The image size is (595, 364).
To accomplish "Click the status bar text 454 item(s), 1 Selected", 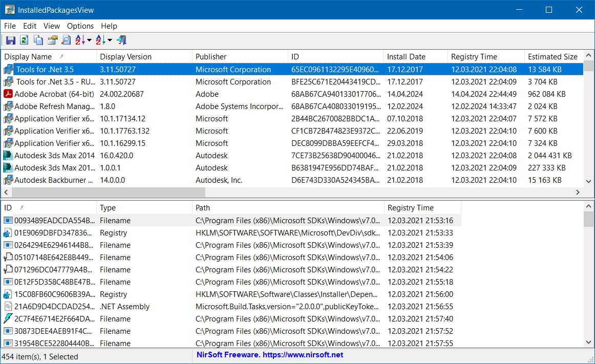I will coord(40,356).
